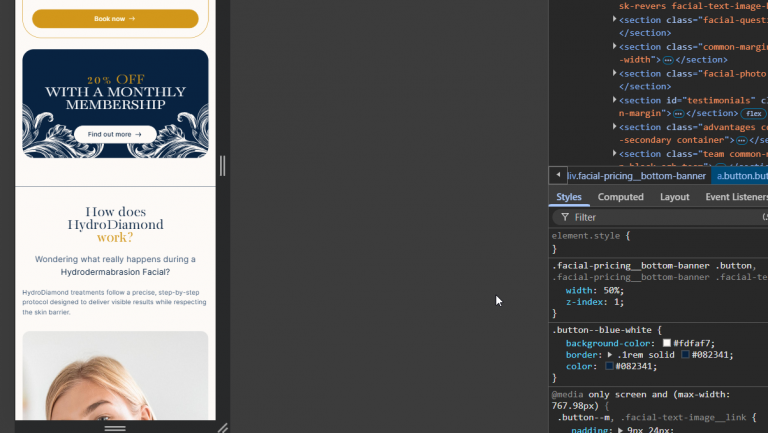Click the filter funnel icon
768x433 pixels.
565,217
